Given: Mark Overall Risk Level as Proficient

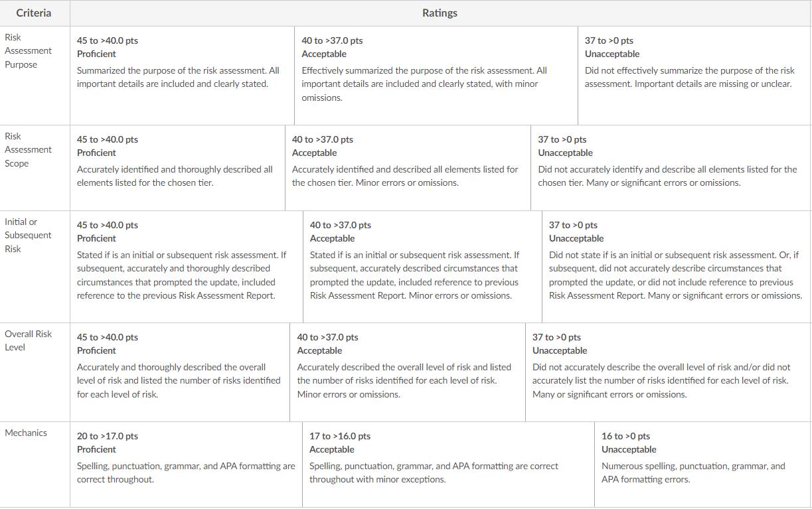Looking at the screenshot, I should tap(180, 372).
